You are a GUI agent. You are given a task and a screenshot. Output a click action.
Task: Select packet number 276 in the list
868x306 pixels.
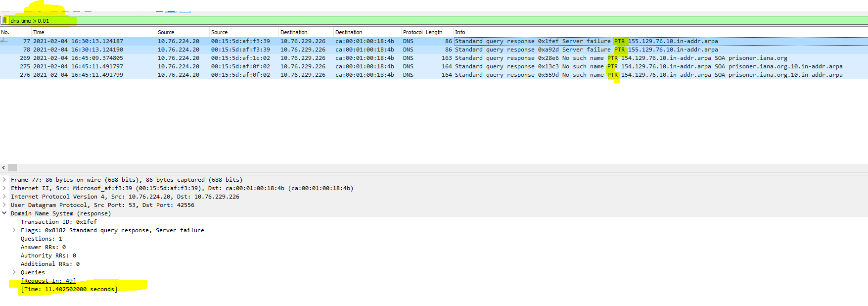pyautogui.click(x=434, y=75)
